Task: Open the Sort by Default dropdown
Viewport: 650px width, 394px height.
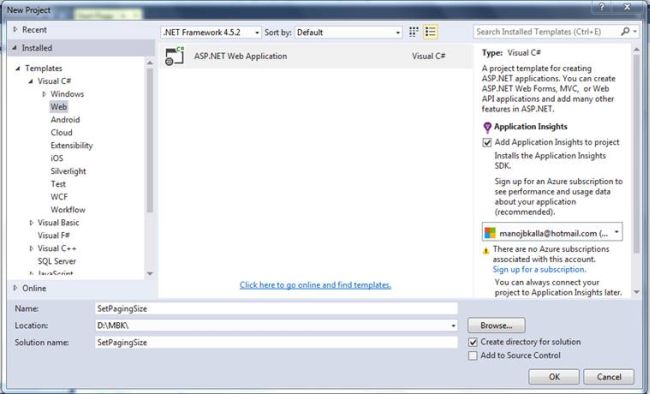Action: pos(348,32)
